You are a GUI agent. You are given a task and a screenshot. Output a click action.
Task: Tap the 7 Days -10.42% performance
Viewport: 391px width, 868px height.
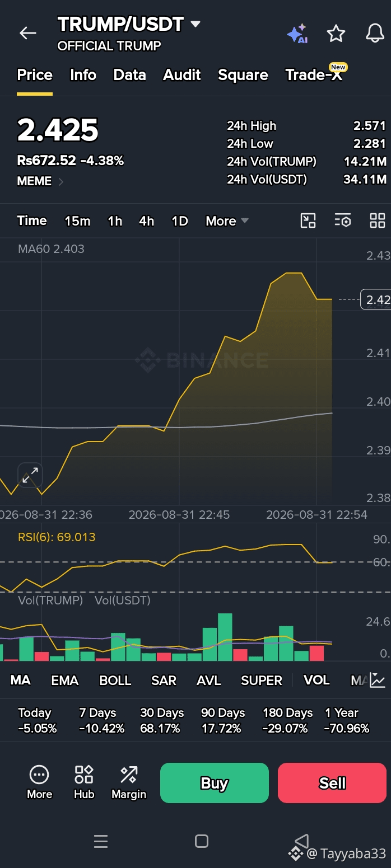pyautogui.click(x=101, y=720)
